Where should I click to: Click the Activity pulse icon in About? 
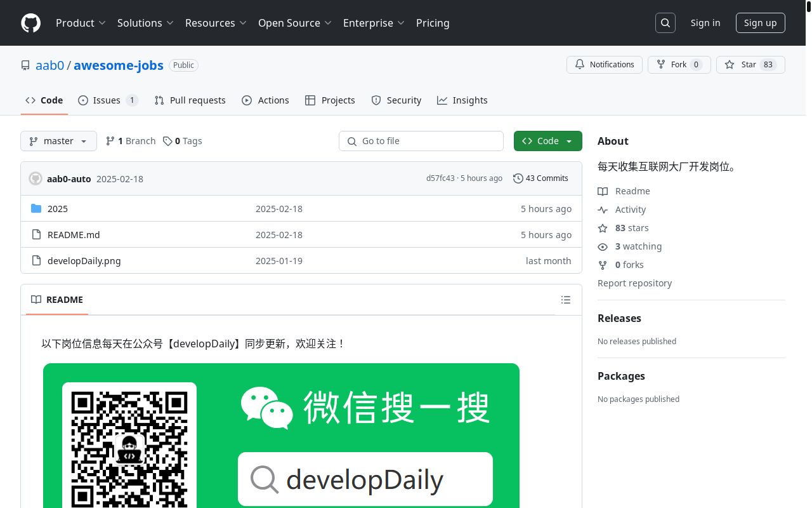[x=603, y=210]
